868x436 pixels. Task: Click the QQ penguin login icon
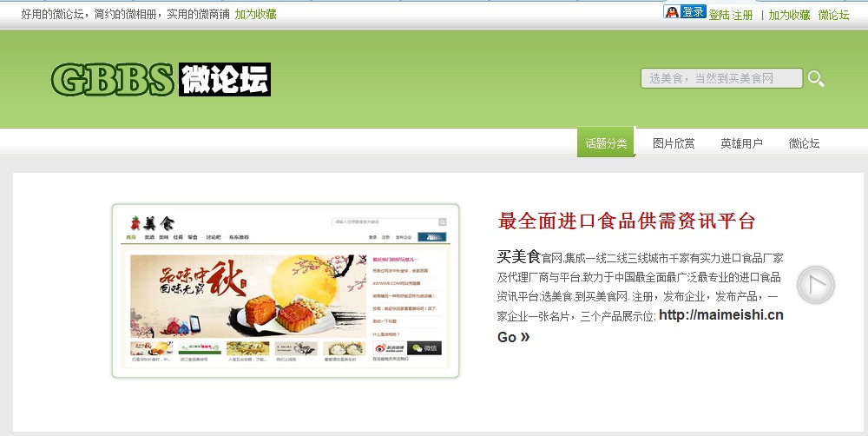672,11
